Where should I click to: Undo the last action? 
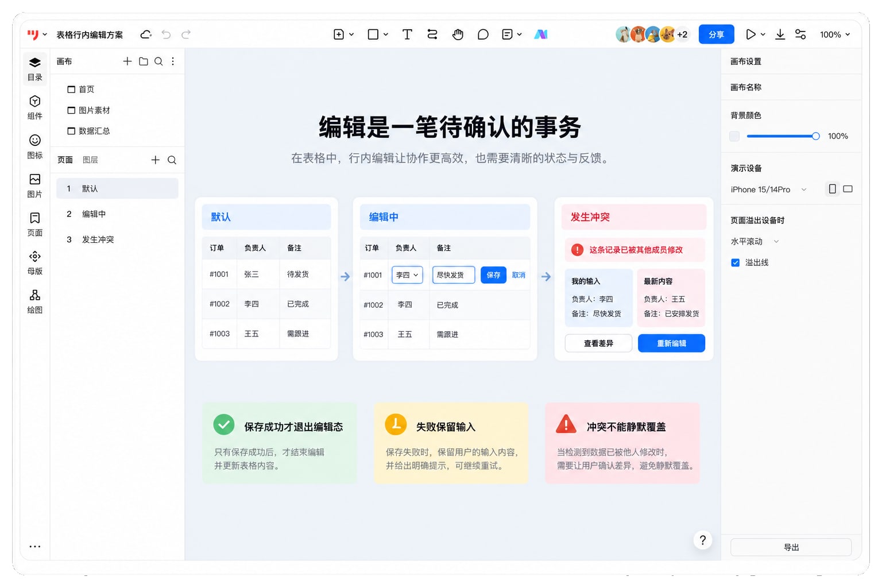(x=166, y=34)
